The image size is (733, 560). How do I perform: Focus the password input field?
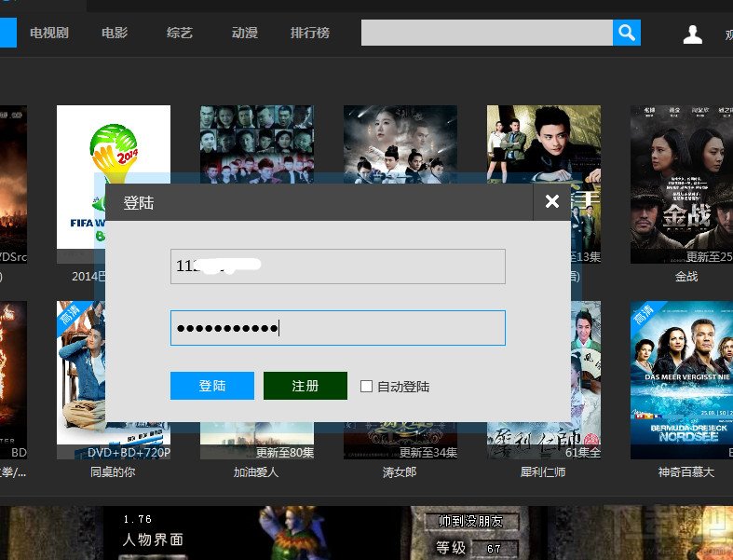(x=337, y=328)
